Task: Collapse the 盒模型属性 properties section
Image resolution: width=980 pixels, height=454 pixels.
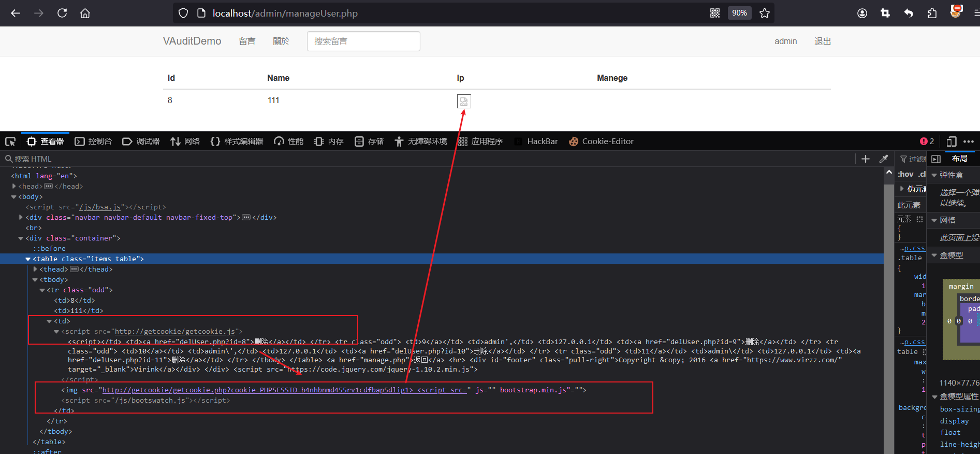Action: pos(935,396)
